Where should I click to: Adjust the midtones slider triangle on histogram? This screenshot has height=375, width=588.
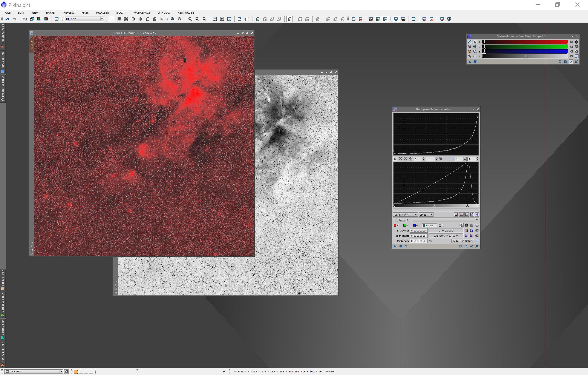coord(434,206)
